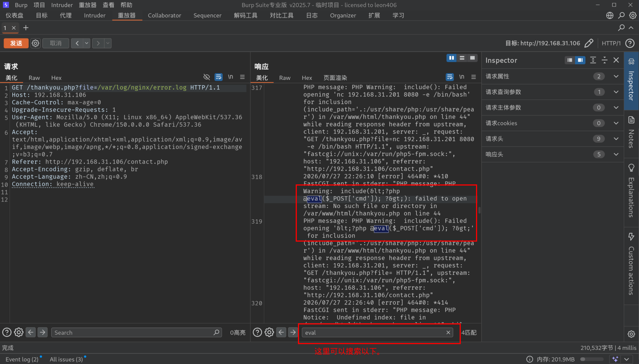
Task: Open the 解码工具 tab
Action: click(x=246, y=15)
